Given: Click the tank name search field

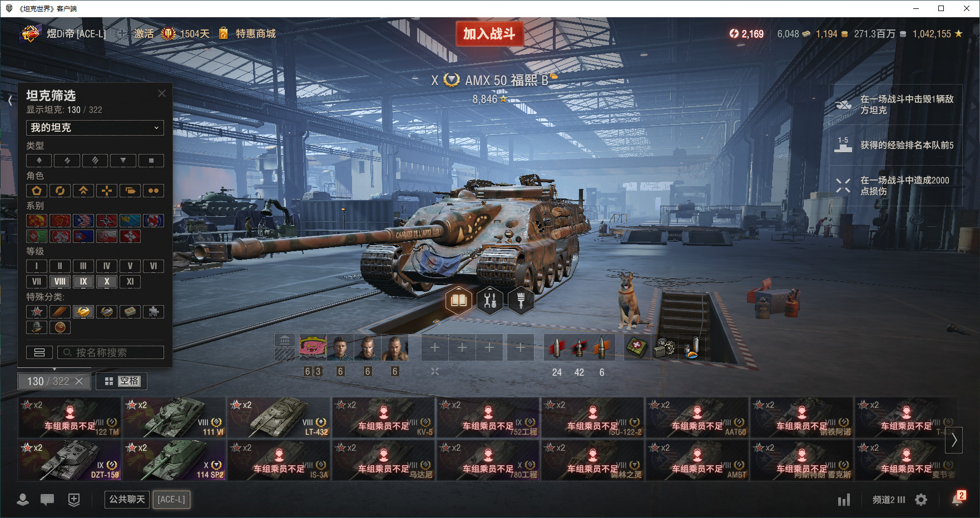Looking at the screenshot, I should click(x=111, y=352).
